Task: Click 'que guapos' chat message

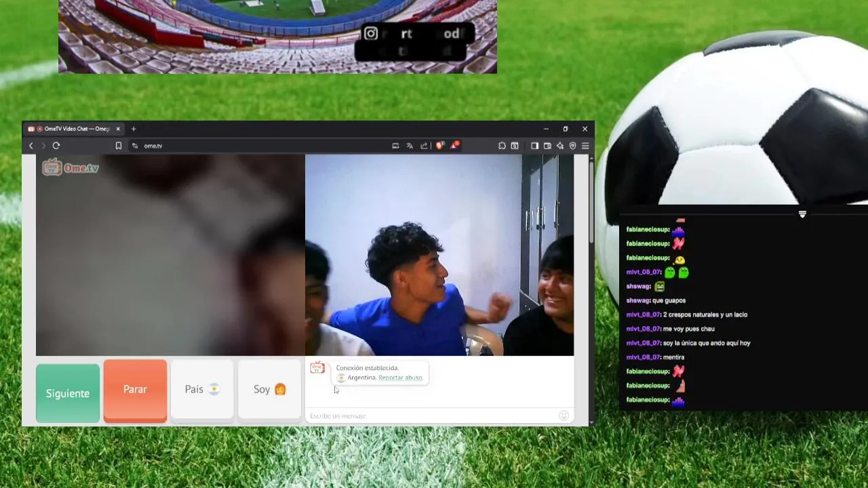Action: coord(669,300)
